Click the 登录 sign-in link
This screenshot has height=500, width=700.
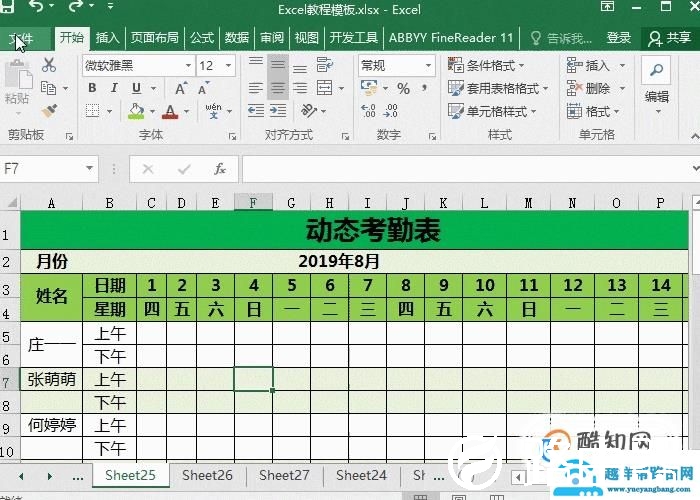(619, 38)
